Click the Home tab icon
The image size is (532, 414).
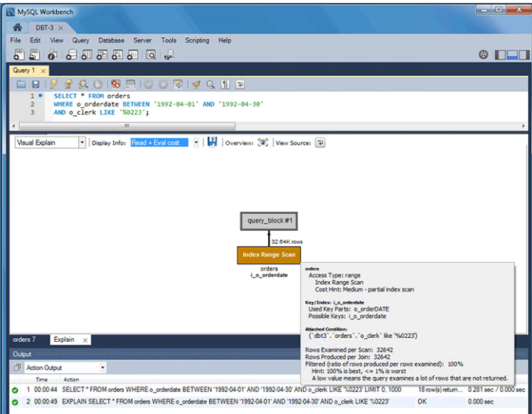pos(17,27)
